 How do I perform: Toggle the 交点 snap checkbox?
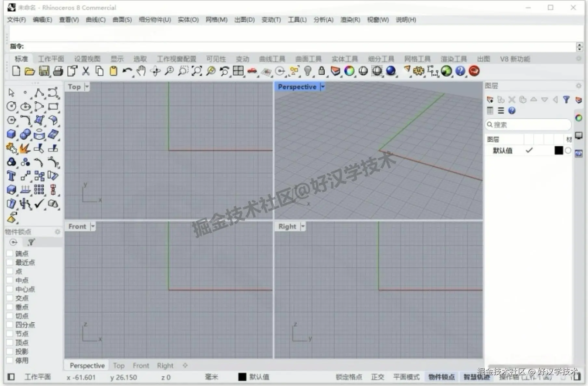click(10, 298)
